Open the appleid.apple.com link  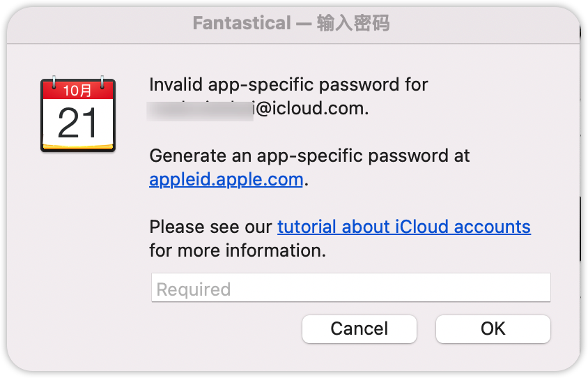tap(226, 179)
